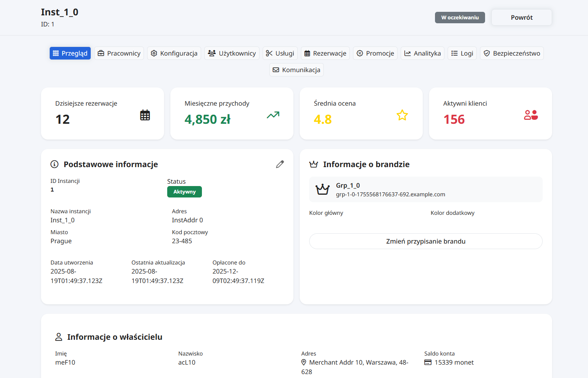The width and height of the screenshot is (588, 378).
Task: Click the Aktywny status badge
Action: (185, 192)
